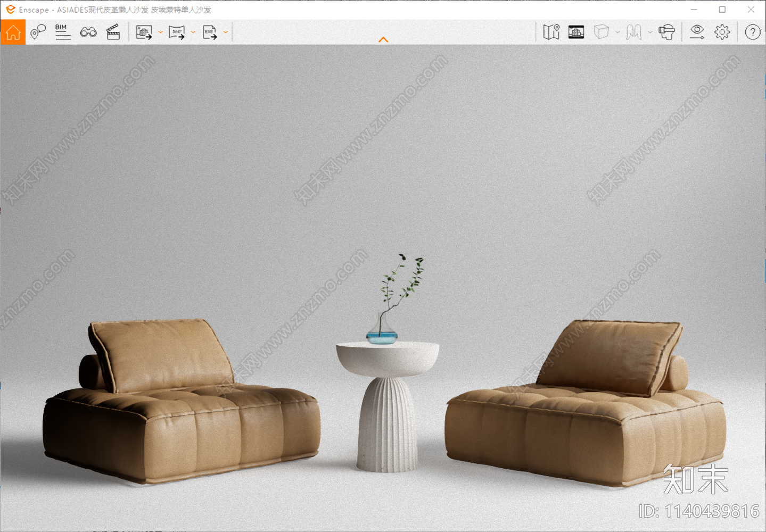Open the Minimap with the map icon

click(551, 32)
